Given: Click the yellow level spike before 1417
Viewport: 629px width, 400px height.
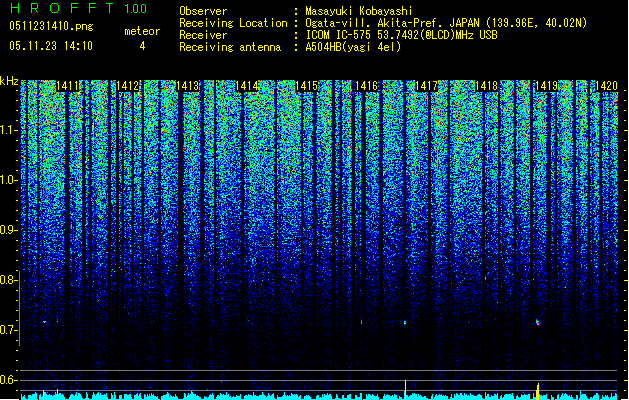Looking at the screenshot, I should pos(405,390).
